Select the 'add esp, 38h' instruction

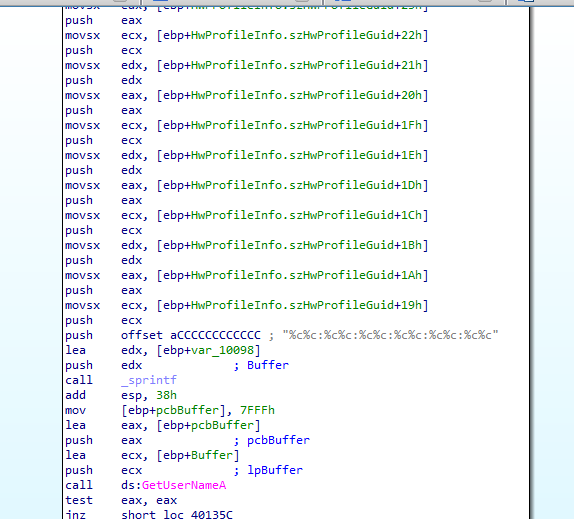[x=121, y=395]
